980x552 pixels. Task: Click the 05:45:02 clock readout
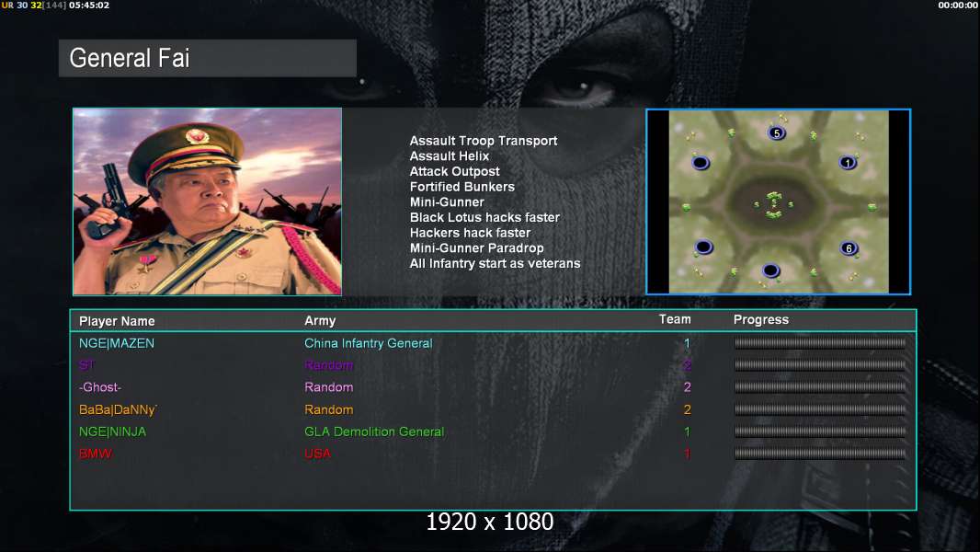coord(89,5)
